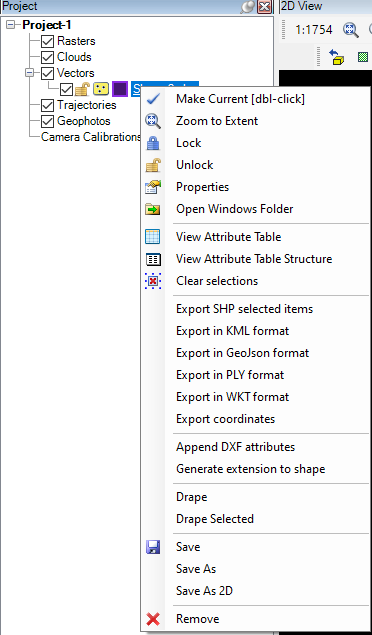
Task: Select the Rasters tree label
Action: 76,41
